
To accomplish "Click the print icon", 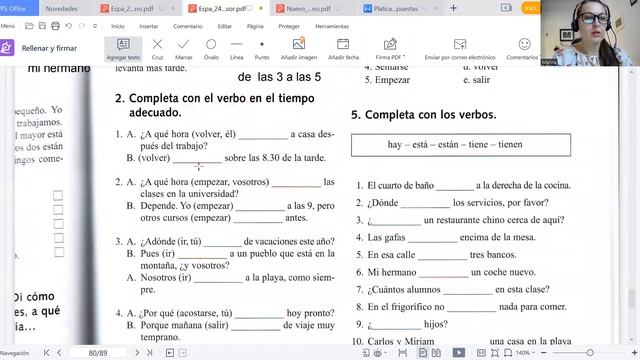I will coord(55,26).
